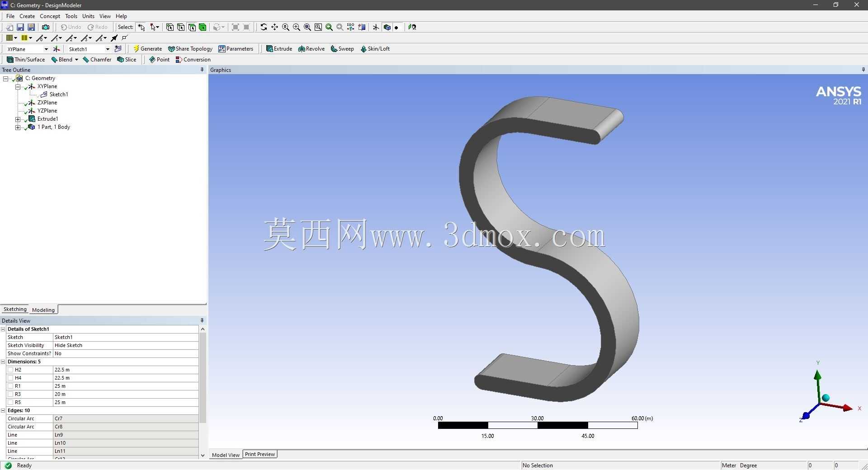Switch to the Print Preview tab

[260, 454]
